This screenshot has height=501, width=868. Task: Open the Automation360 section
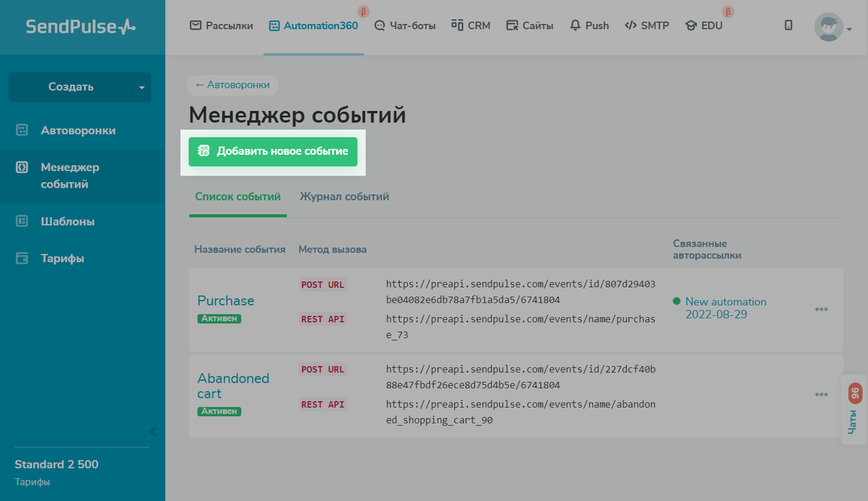coord(314,26)
